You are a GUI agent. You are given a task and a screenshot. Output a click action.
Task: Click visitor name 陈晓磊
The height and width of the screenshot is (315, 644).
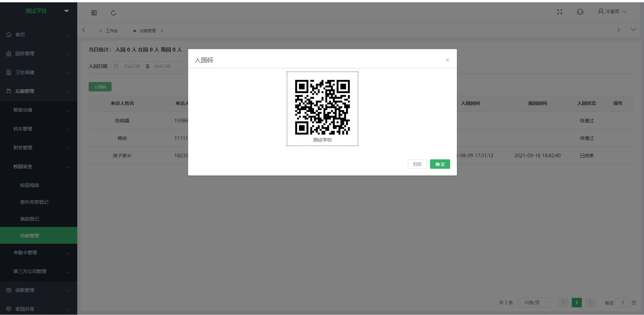pyautogui.click(x=122, y=121)
